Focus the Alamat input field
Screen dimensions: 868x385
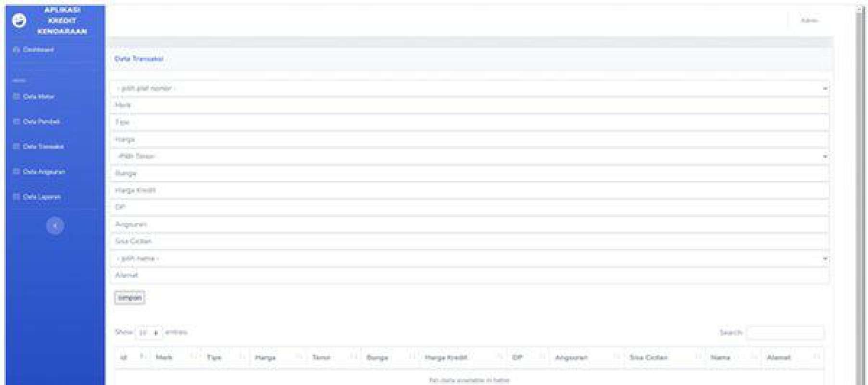point(469,275)
